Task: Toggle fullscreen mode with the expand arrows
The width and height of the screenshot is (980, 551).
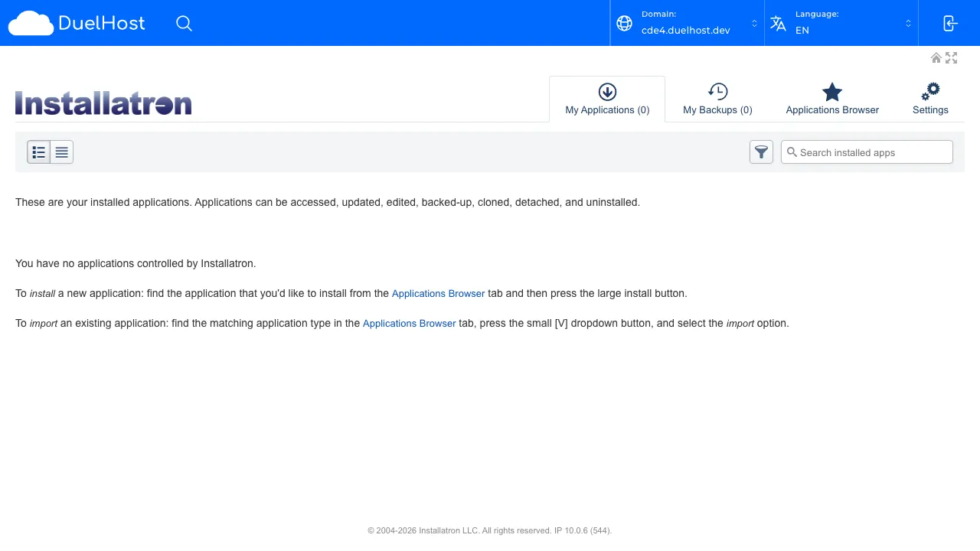Action: point(951,57)
